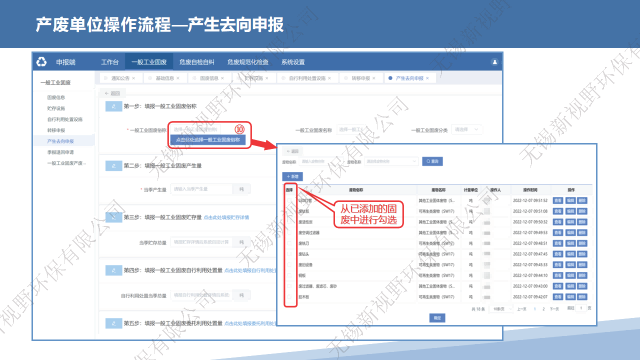Open 危废自检自纠 top menu item
Viewport: 640px width, 360px height.
tap(197, 62)
